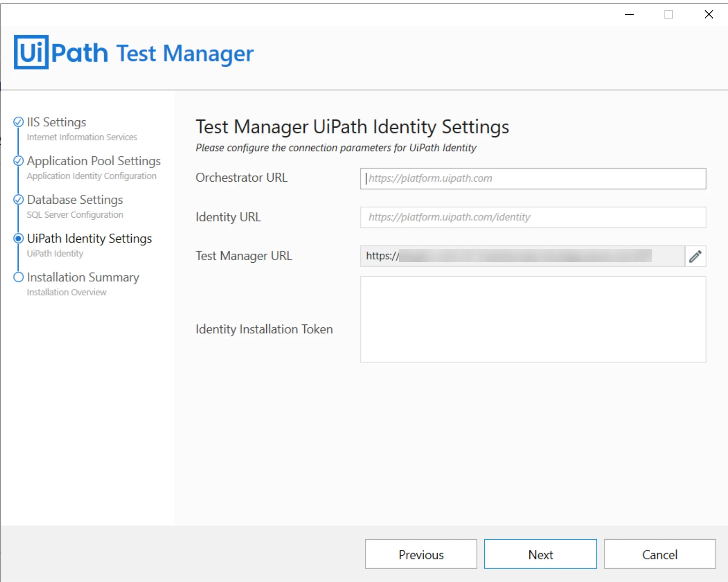This screenshot has height=582, width=728.
Task: Open the Application Pool Settings step
Action: [x=94, y=161]
